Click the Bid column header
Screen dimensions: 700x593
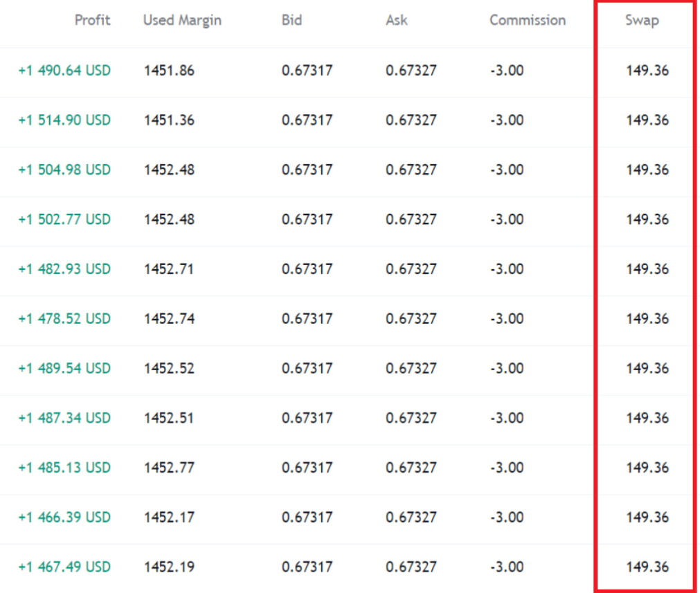tap(291, 20)
